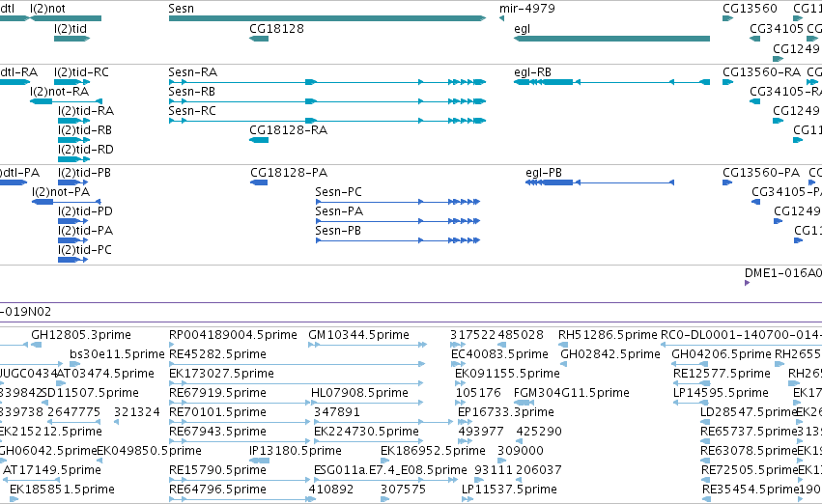Click the l(2)not-RA transcript label

[x=59, y=91]
